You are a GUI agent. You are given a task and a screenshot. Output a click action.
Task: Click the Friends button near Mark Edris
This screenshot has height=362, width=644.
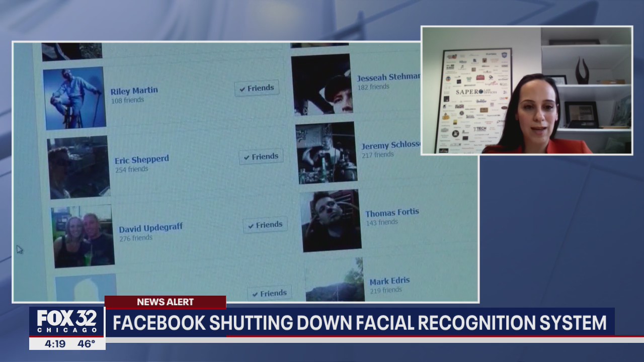[269, 293]
